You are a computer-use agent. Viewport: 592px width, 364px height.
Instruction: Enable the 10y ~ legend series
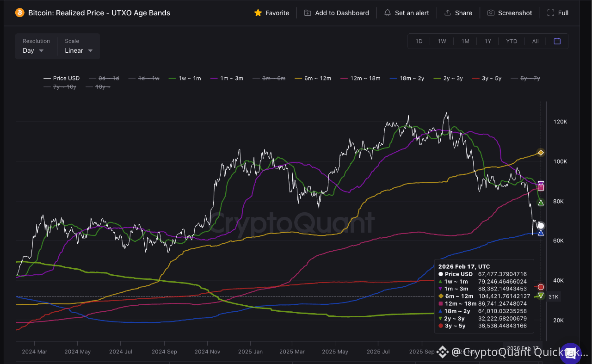pos(99,87)
